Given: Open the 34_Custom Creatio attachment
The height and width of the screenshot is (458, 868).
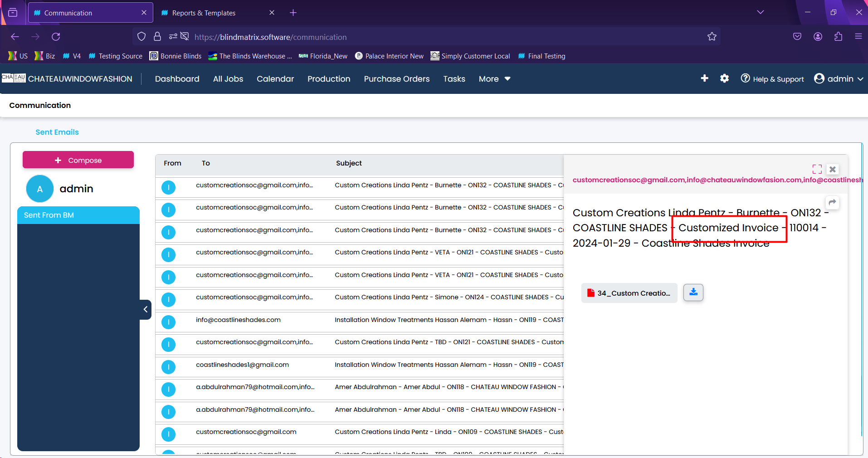Looking at the screenshot, I should 629,293.
